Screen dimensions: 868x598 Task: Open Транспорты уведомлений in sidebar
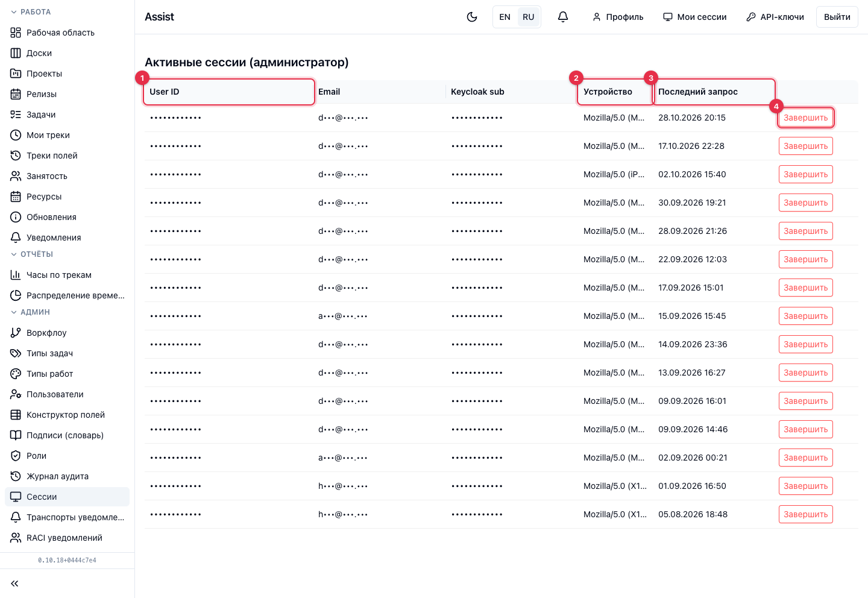67,517
